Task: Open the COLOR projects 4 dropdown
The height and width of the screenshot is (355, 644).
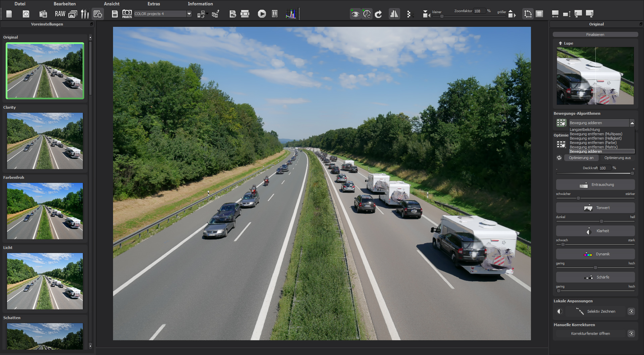Action: coord(163,14)
